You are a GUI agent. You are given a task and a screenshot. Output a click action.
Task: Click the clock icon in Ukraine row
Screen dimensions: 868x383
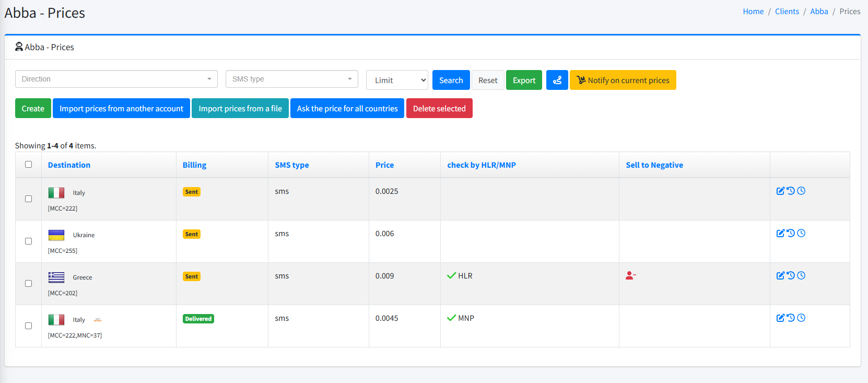[x=801, y=234]
